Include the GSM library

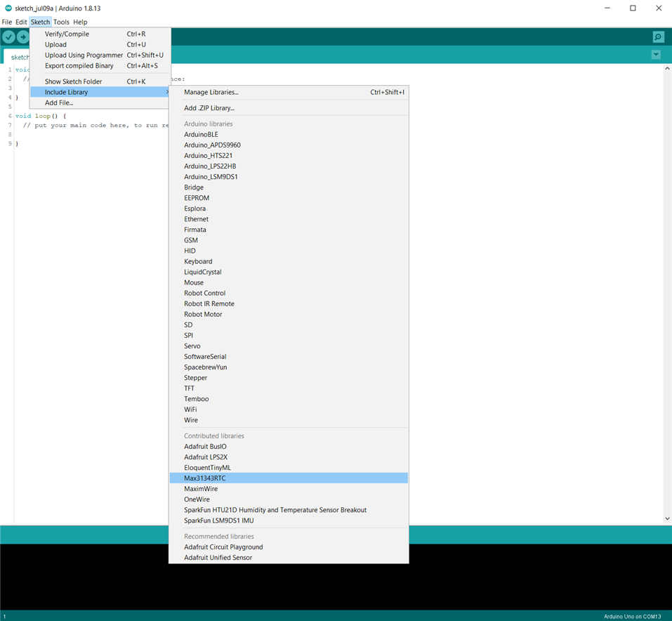click(289, 240)
